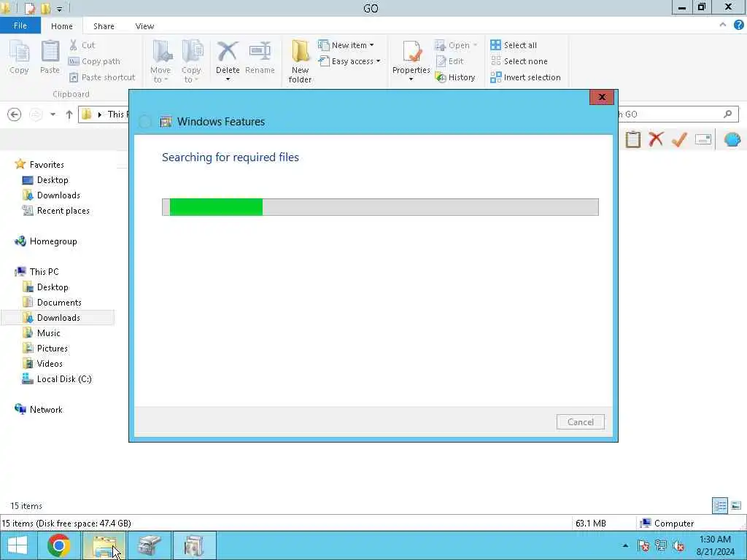Switch to the Share ribbon tab
The width and height of the screenshot is (747, 560).
[104, 26]
